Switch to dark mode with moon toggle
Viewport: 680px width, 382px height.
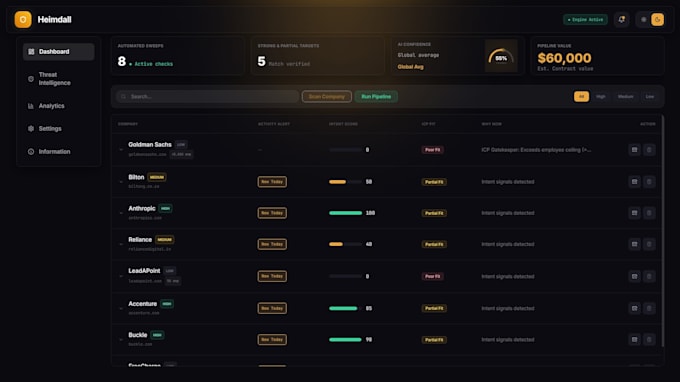click(x=657, y=20)
